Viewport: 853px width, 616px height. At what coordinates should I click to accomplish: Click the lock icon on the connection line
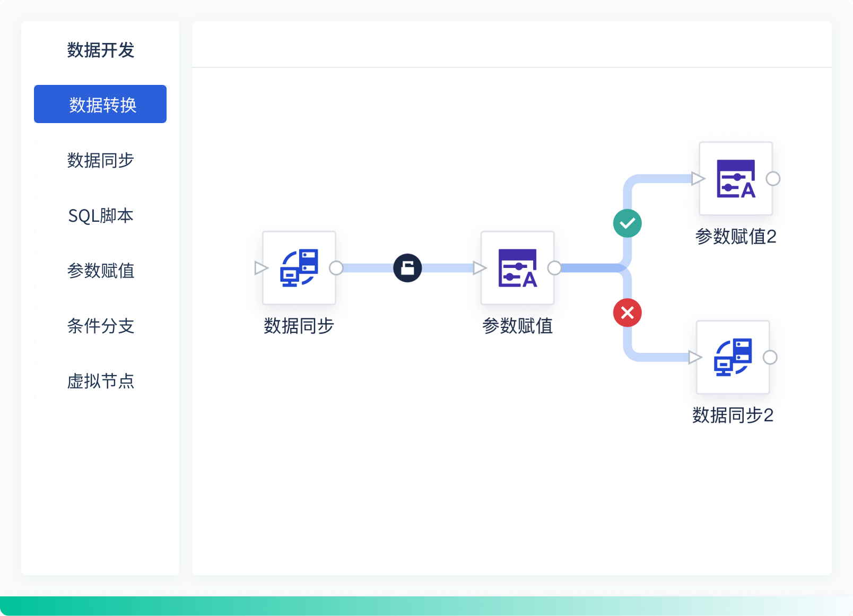pyautogui.click(x=407, y=268)
